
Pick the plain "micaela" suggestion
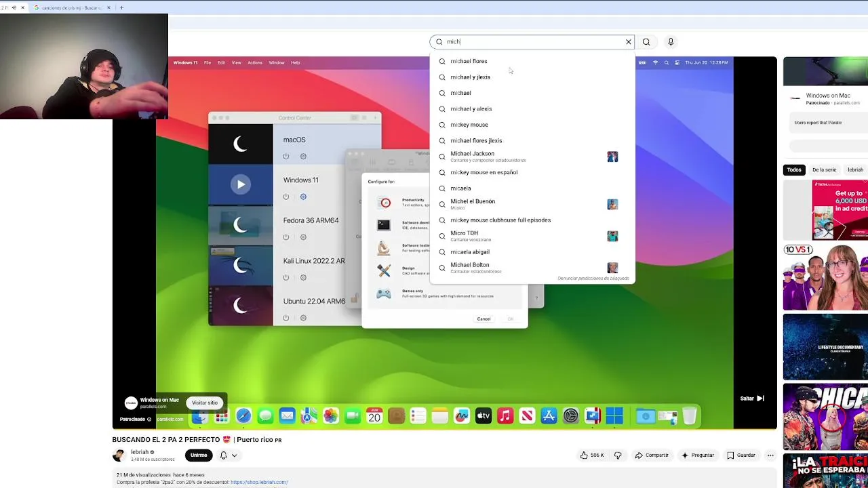click(x=532, y=188)
